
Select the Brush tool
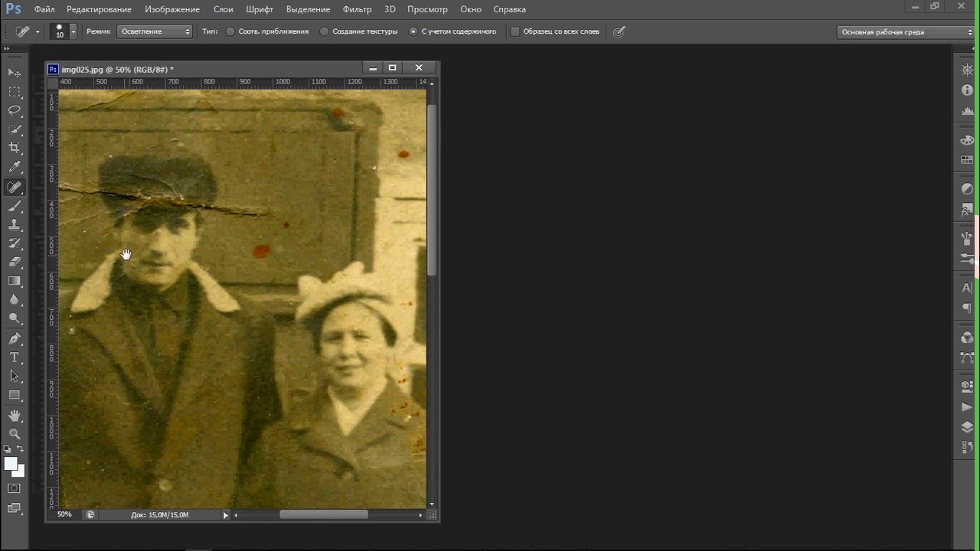[x=15, y=207]
